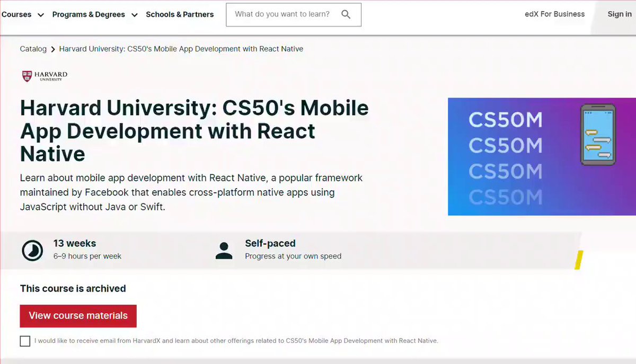
Task: Click the phone illustration on CS50M banner
Action: tap(598, 135)
